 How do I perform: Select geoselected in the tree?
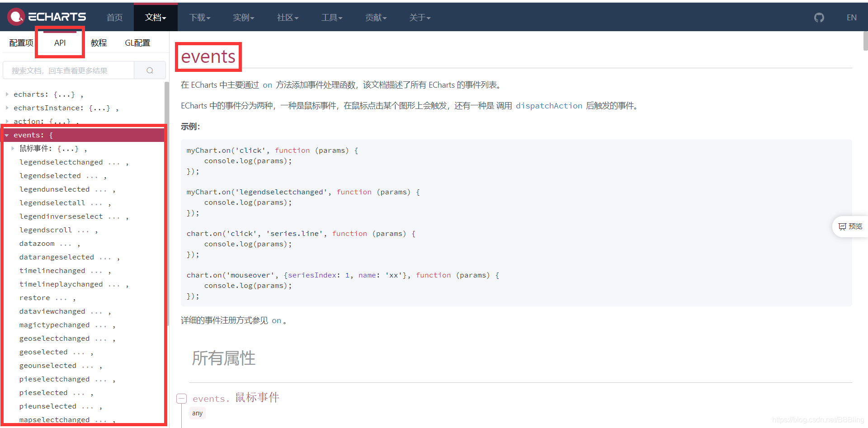43,352
